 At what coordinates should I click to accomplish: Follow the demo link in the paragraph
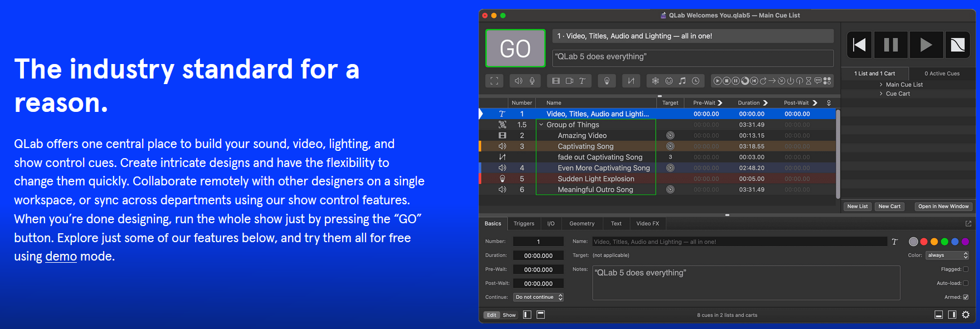[61, 257]
